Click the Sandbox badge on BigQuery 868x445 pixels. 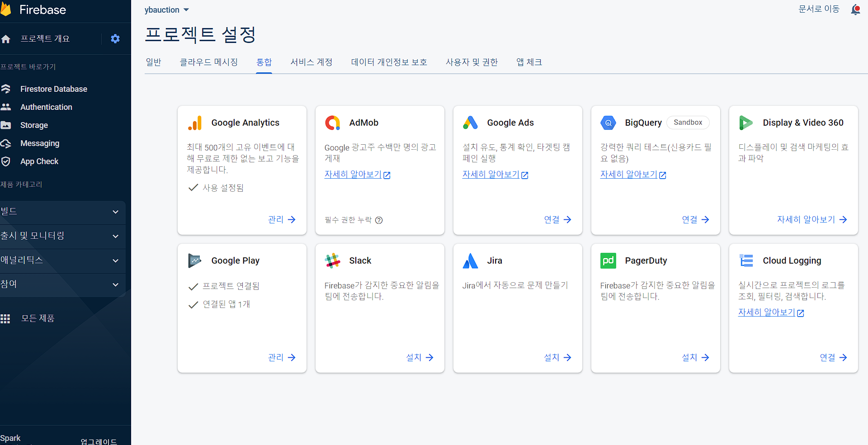click(x=688, y=123)
